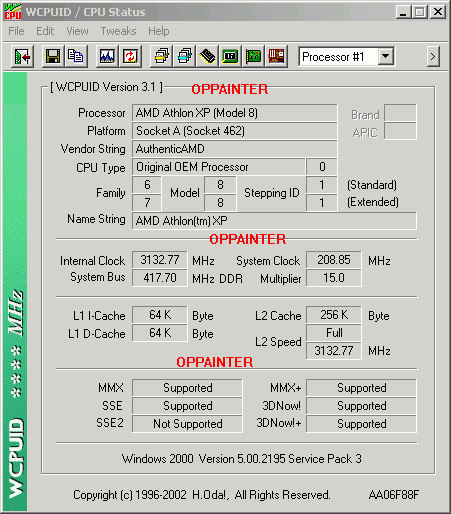Click the WCPUID title bar app icon

(x=13, y=12)
